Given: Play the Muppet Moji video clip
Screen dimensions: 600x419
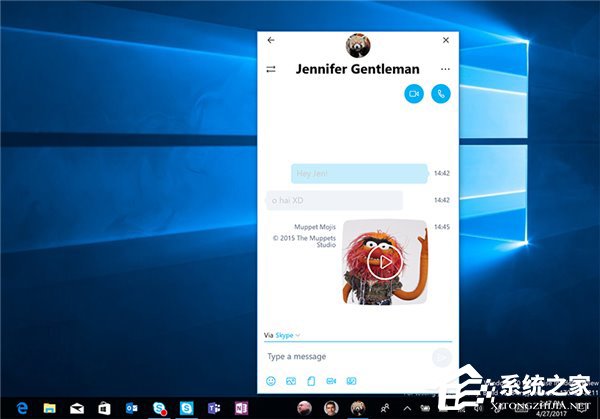Looking at the screenshot, I should point(385,262).
